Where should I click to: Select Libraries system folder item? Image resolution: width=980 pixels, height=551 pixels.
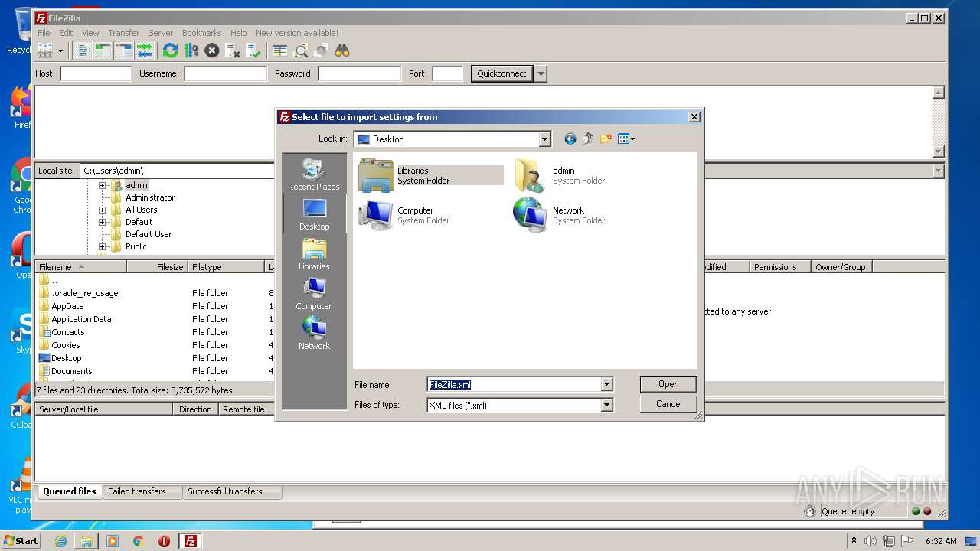tap(430, 175)
